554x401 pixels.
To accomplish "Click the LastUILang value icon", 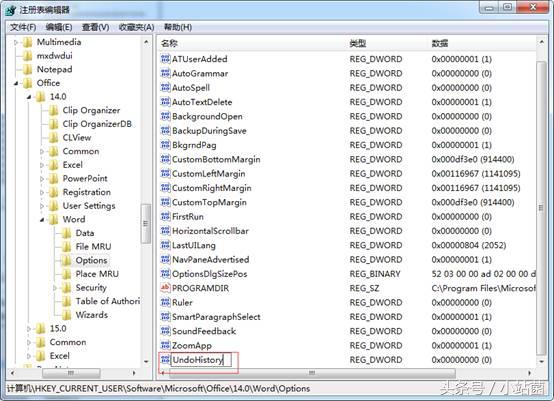I will coord(165,245).
